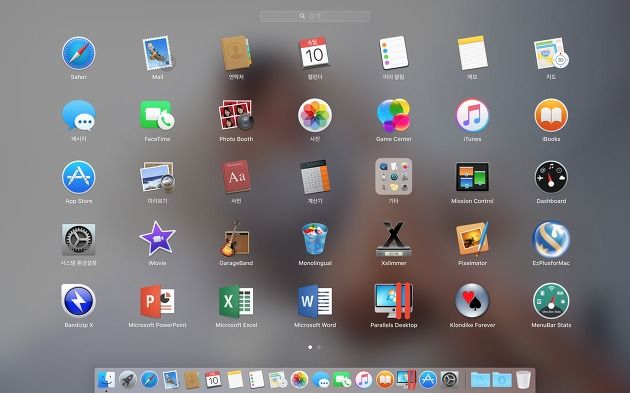Screen dimensions: 630x393
Task: Open iTunes from the Dock
Action: coord(364,379)
